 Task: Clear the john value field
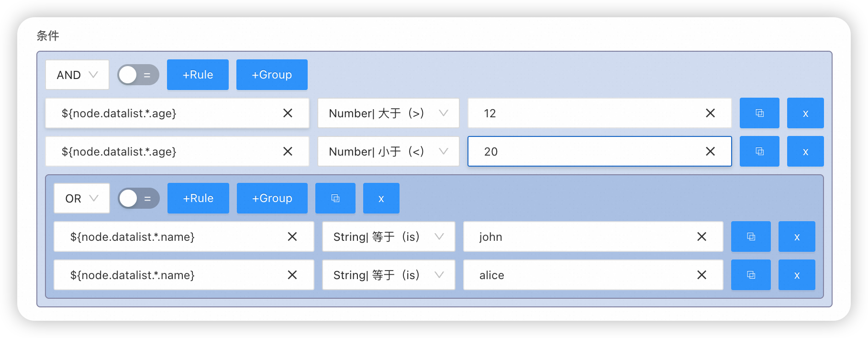(701, 237)
